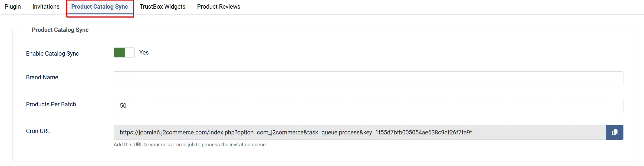Viewport: 644px width, 166px height.
Task: Select the Product Catalog Sync tab
Action: click(x=100, y=7)
